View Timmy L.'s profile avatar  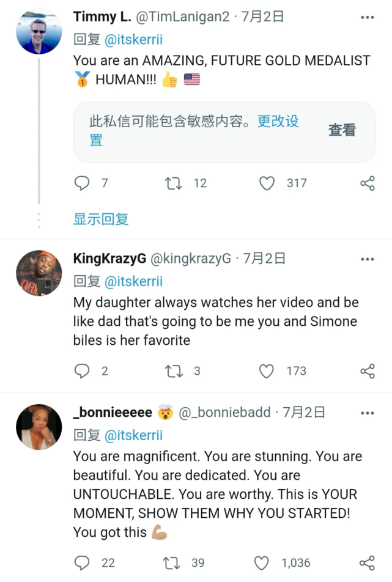(x=39, y=31)
